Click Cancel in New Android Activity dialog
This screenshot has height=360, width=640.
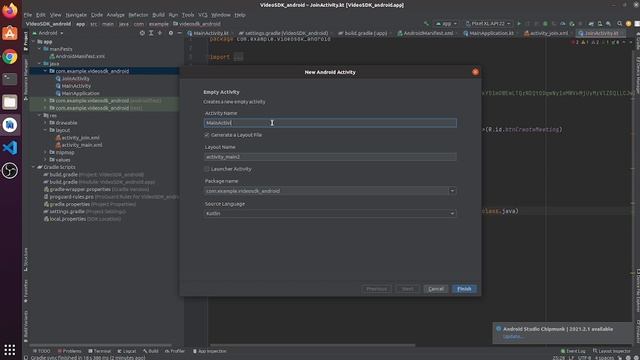coord(436,289)
